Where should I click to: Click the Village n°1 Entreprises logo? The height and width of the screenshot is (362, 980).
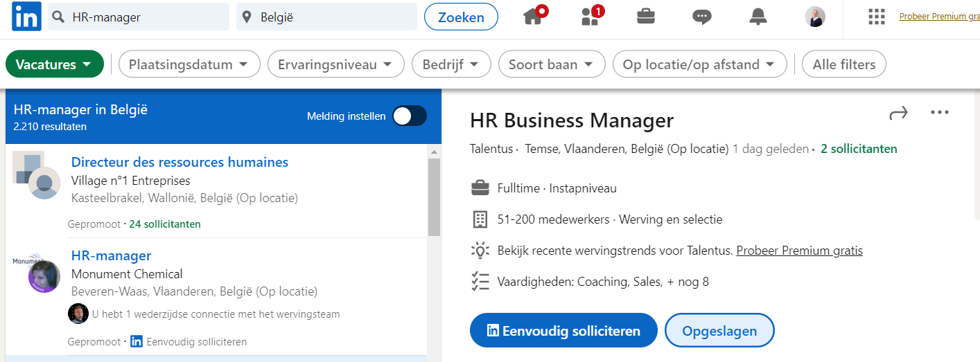point(36,175)
